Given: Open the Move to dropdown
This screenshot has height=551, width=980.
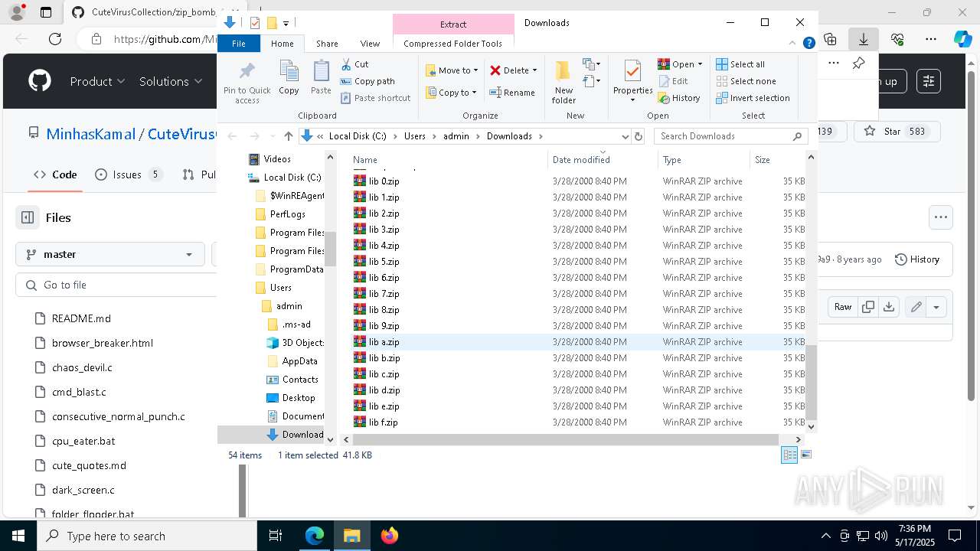Looking at the screenshot, I should coord(452,70).
